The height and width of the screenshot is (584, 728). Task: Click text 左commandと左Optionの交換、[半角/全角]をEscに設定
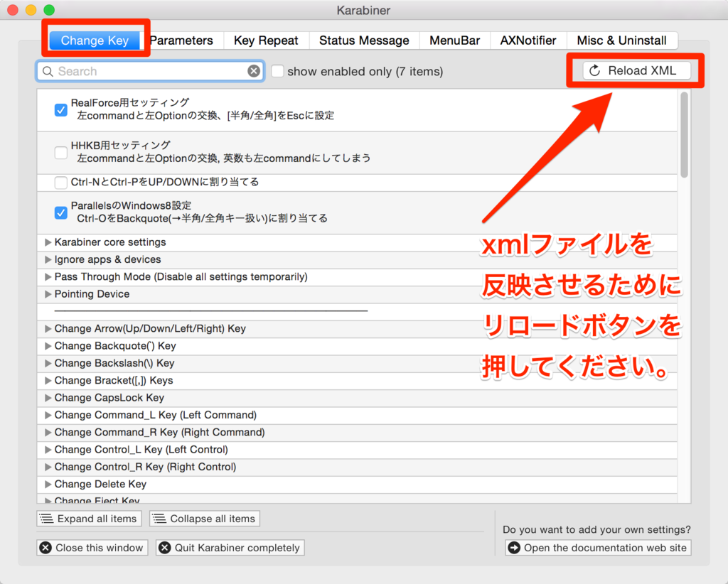205,116
